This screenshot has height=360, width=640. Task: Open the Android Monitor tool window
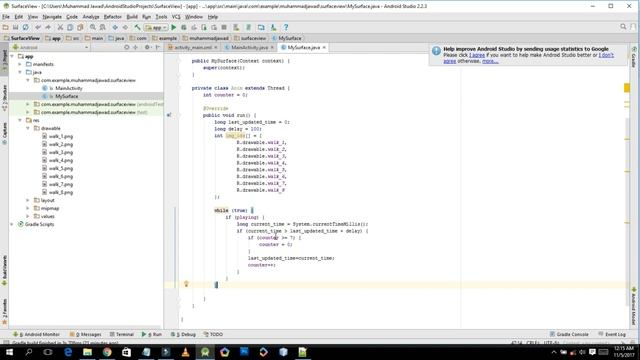pos(36,334)
